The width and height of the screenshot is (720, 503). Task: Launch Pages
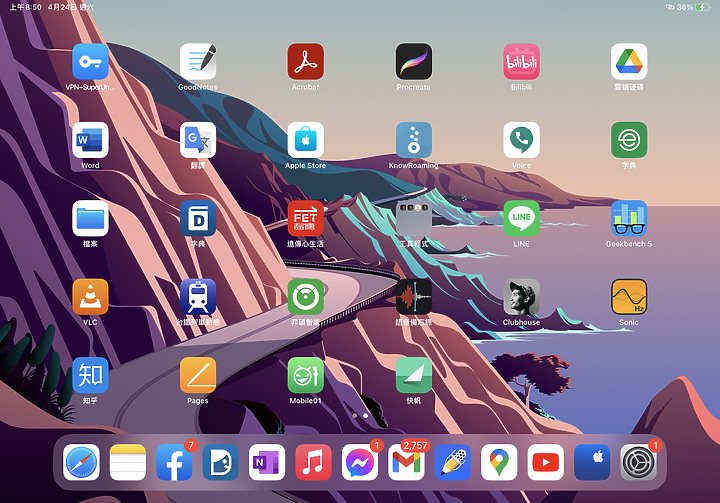point(198,375)
